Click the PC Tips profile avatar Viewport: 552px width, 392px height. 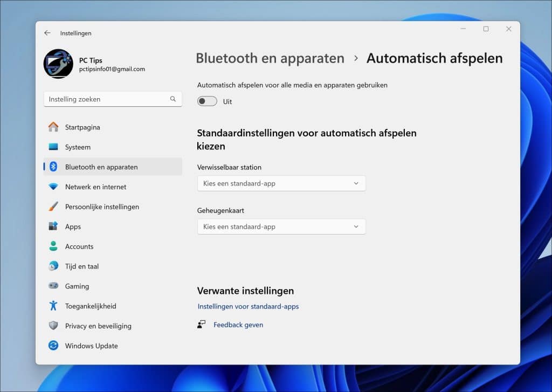[58, 64]
